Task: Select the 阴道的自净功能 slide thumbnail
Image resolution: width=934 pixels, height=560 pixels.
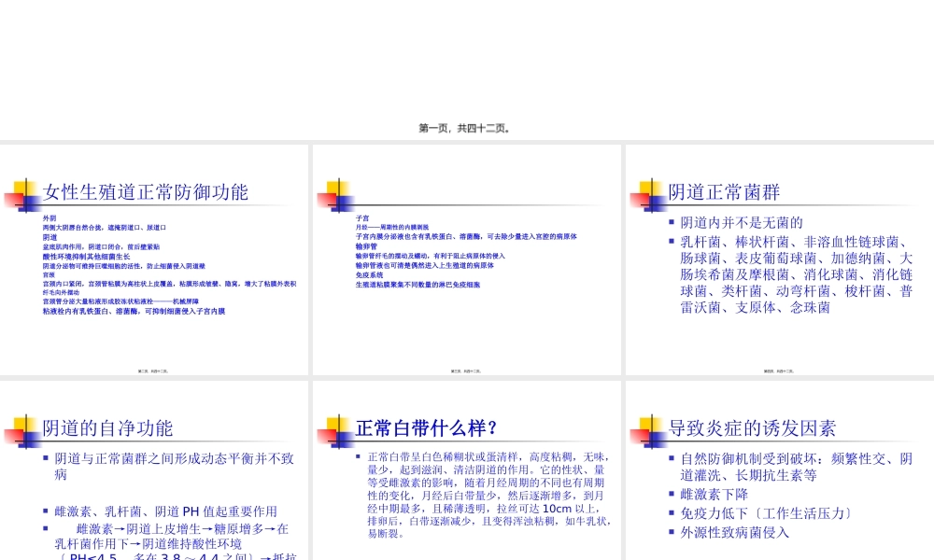Action: click(x=154, y=467)
